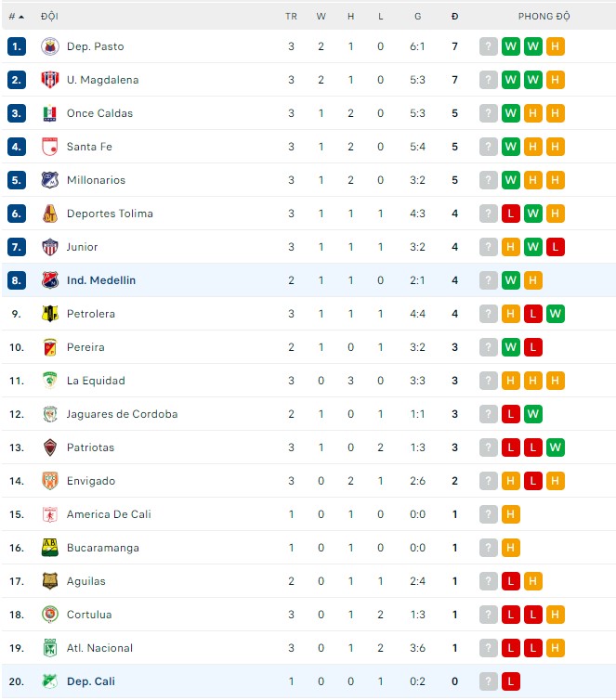Viewport: 616px width, 700px height.
Task: Click the U. Magdalena team logo
Action: tap(50, 80)
